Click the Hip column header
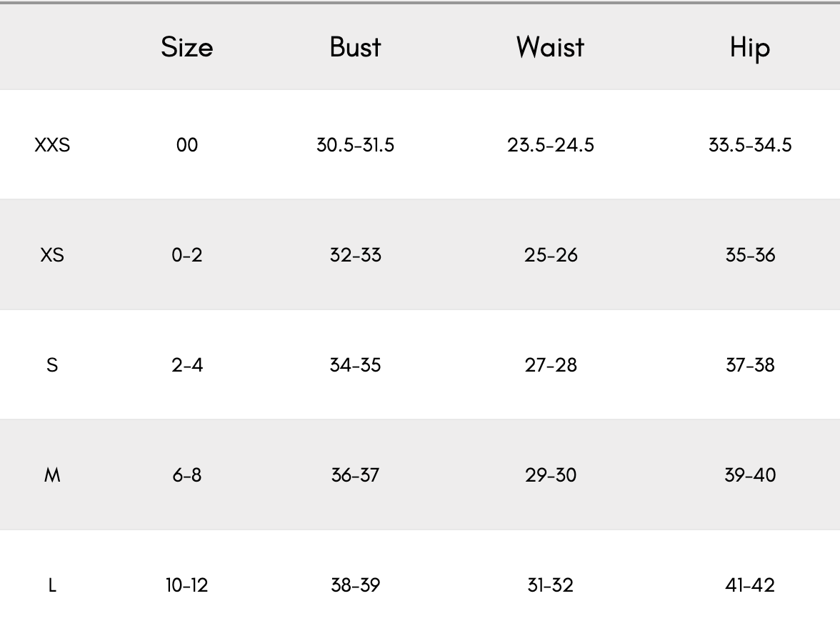The width and height of the screenshot is (840, 636). coord(749,48)
